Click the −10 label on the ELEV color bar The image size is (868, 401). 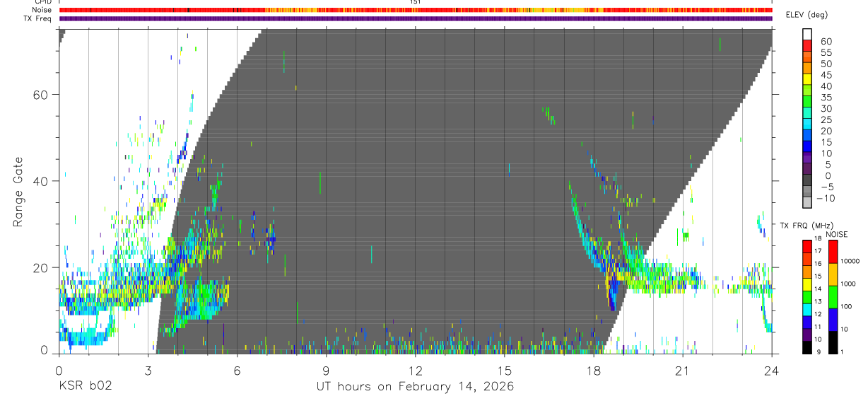click(x=826, y=199)
